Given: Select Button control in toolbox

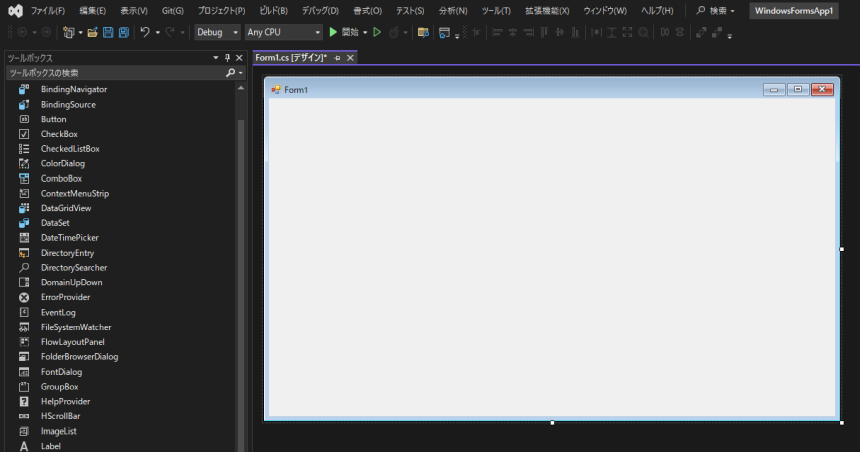Looking at the screenshot, I should [54, 119].
